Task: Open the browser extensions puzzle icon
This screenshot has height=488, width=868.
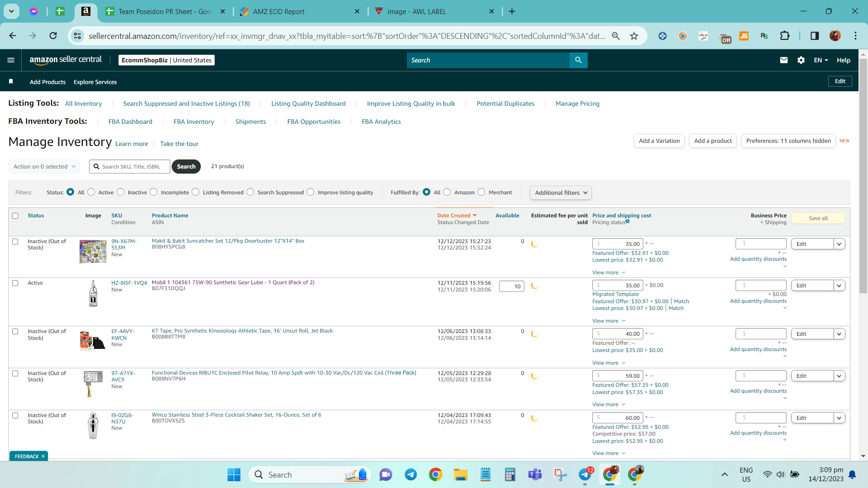Action: point(785,36)
